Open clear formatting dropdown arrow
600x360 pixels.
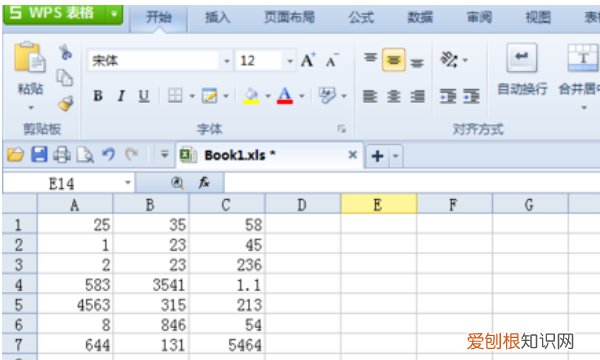pyautogui.click(x=344, y=96)
